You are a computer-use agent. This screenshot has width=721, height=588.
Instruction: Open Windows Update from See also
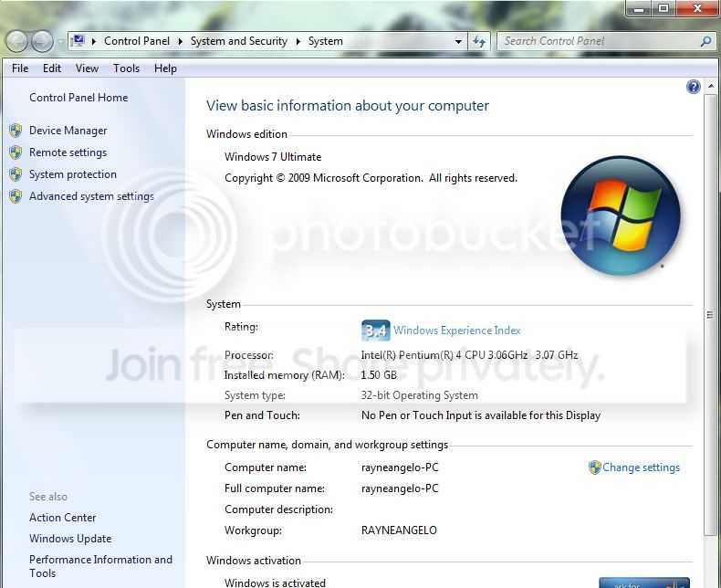[x=70, y=539]
